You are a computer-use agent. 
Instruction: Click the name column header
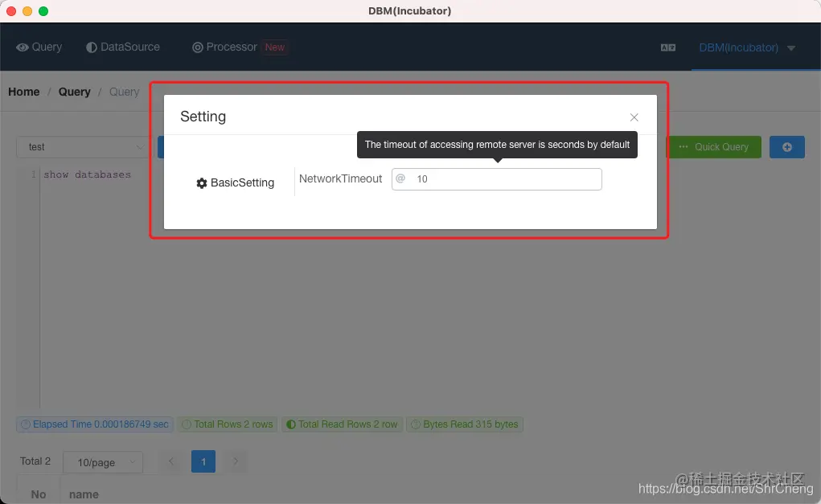[84, 494]
